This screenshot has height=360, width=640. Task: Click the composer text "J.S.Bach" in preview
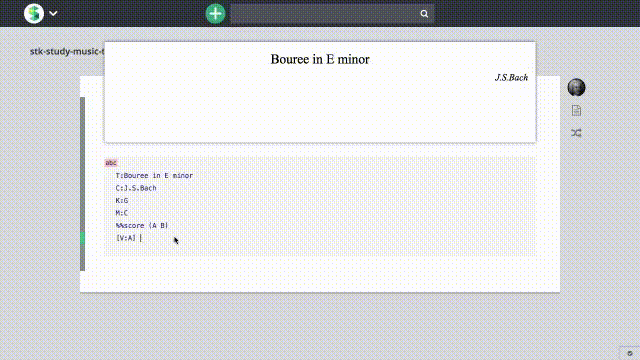click(x=511, y=78)
